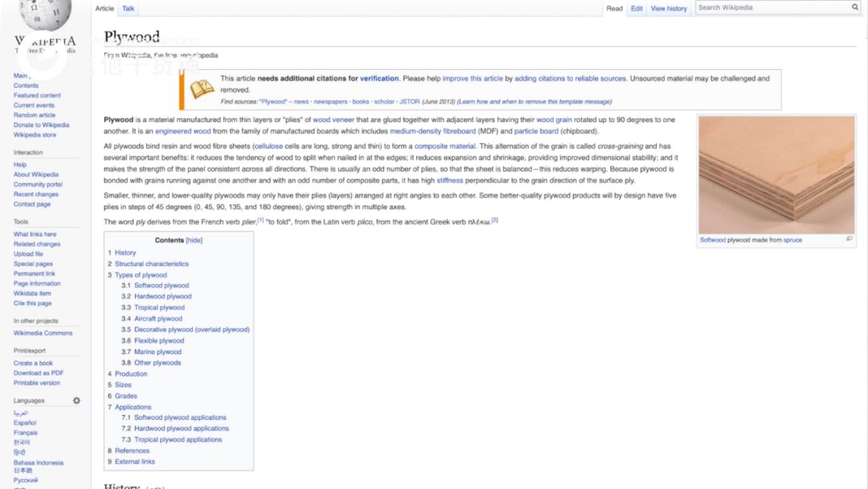Jump to Production section
The width and height of the screenshot is (868, 489).
click(x=131, y=374)
